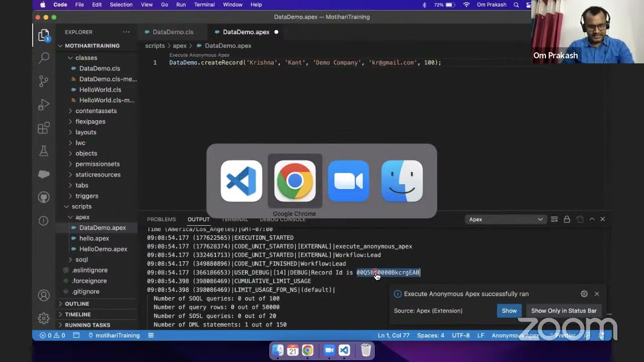Expand the contentassets folder
The image size is (644, 362).
point(96,111)
